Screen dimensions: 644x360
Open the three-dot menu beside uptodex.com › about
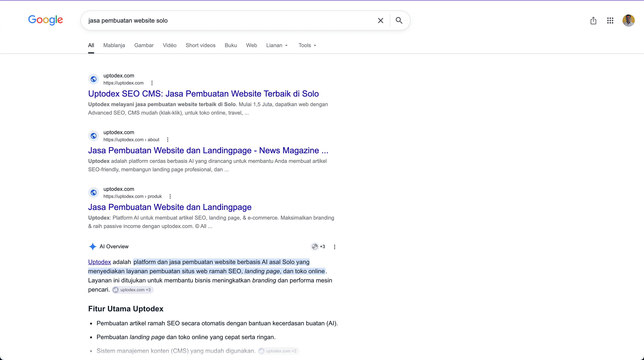pos(168,140)
